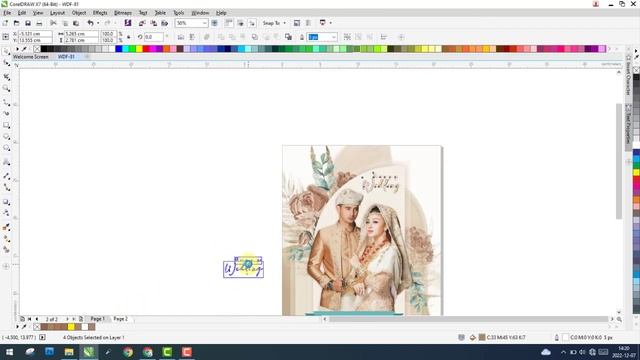Click the Publish to PDF icon

tap(164, 23)
